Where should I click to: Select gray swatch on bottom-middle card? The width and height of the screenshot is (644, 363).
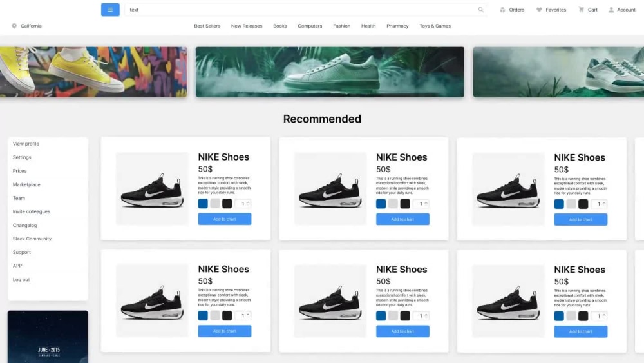point(393,316)
